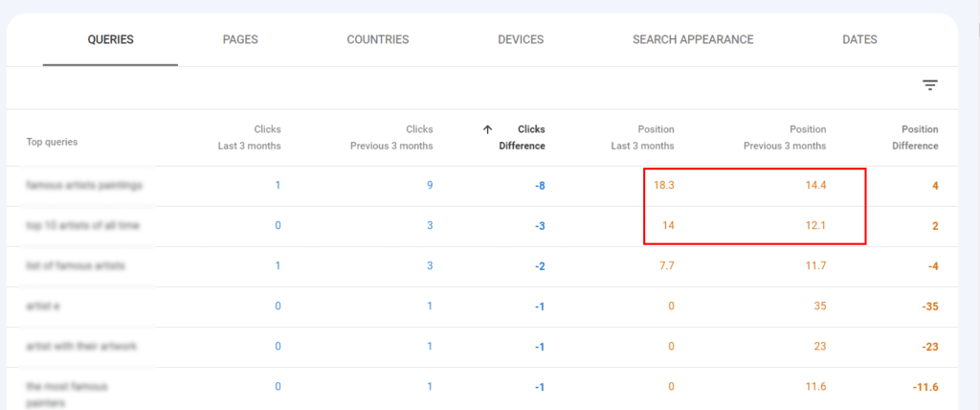Open the filter rows icon

point(930,86)
